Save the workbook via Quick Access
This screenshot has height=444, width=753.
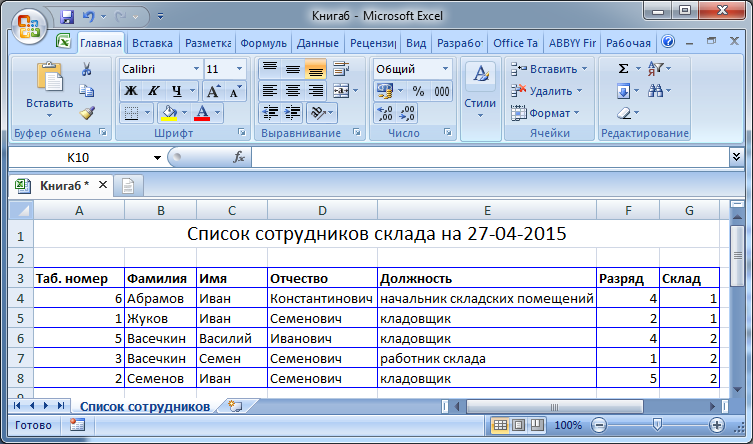(67, 17)
